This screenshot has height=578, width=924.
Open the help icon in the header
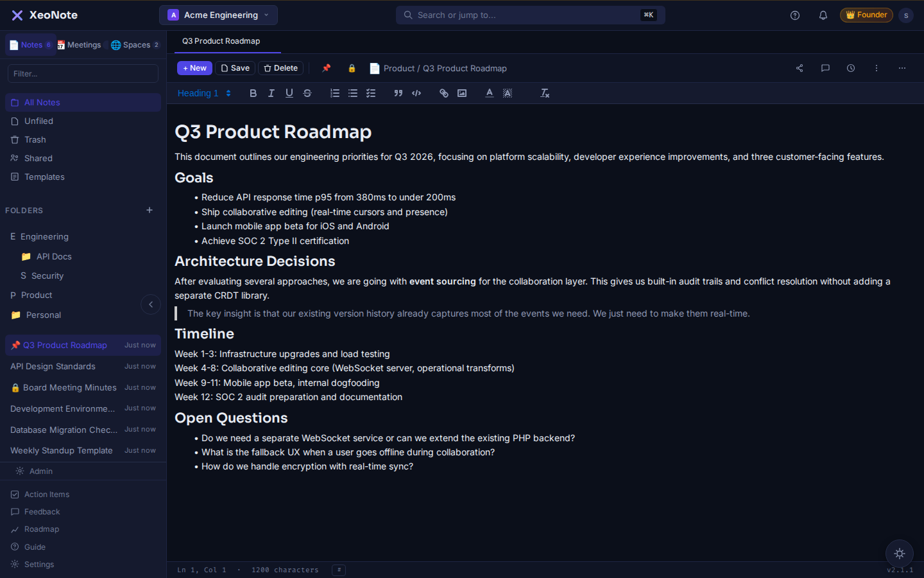coord(795,15)
